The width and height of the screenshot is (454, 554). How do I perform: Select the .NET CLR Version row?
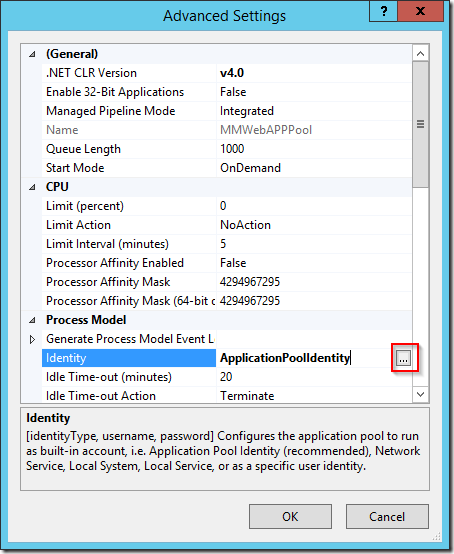(226, 73)
